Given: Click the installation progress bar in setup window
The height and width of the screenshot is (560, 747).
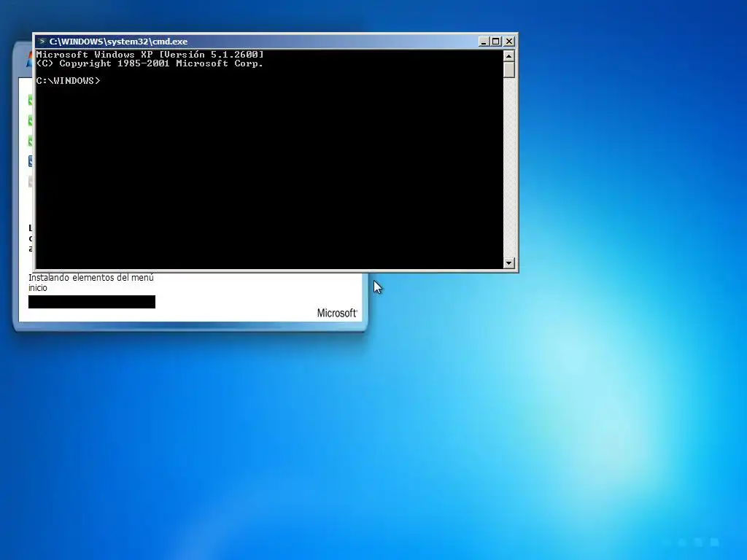Looking at the screenshot, I should click(x=92, y=302).
